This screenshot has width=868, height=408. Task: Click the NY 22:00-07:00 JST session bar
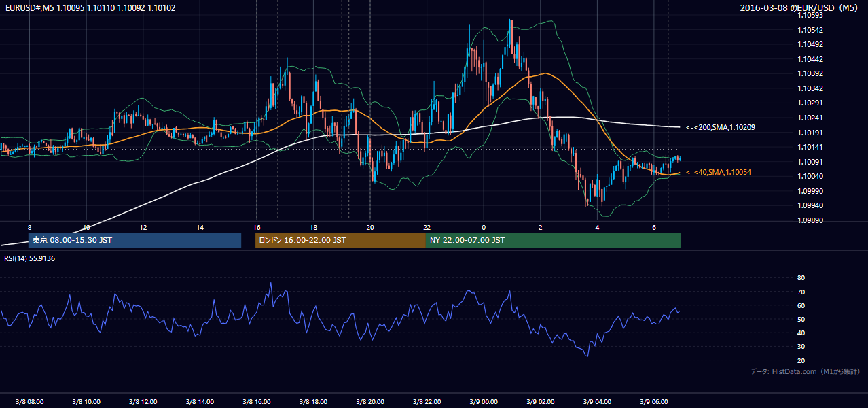click(554, 240)
